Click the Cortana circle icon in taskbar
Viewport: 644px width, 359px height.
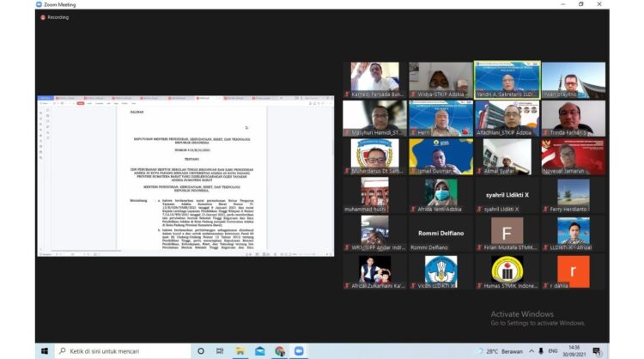point(201,350)
